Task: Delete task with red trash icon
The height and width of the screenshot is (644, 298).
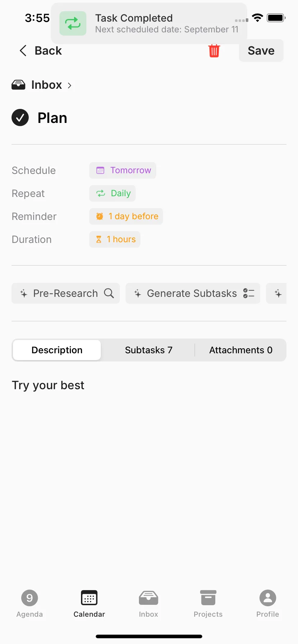Action: click(214, 51)
